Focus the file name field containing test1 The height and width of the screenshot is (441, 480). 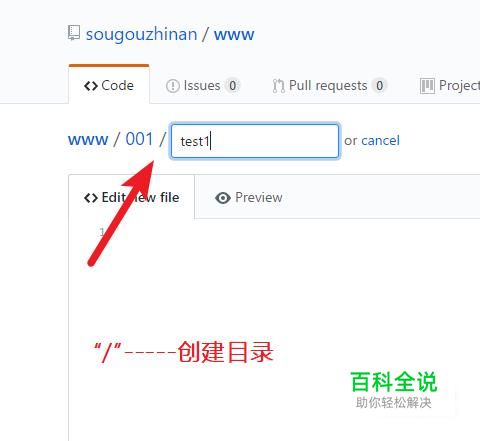pos(255,141)
